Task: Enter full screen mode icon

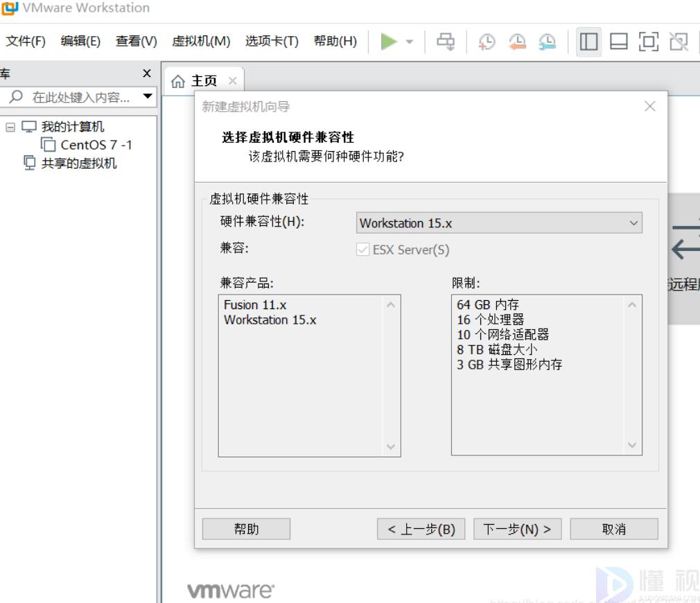Action: (649, 42)
